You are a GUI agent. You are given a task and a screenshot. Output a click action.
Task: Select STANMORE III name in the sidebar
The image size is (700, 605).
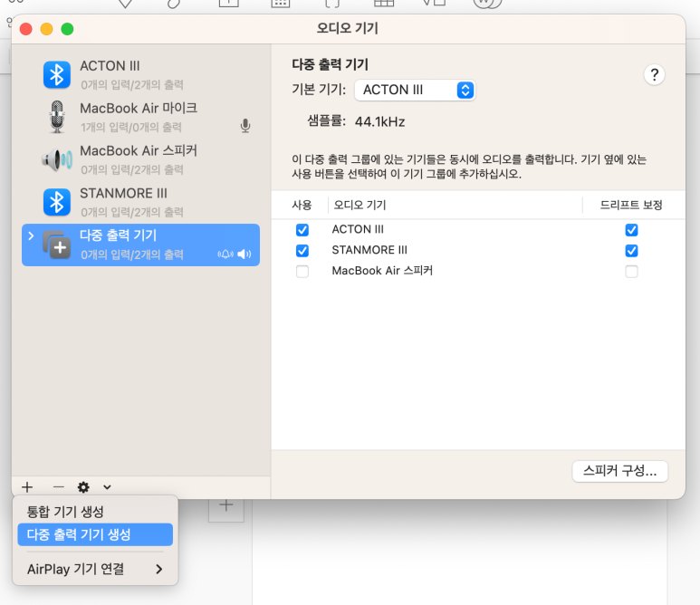pos(124,193)
